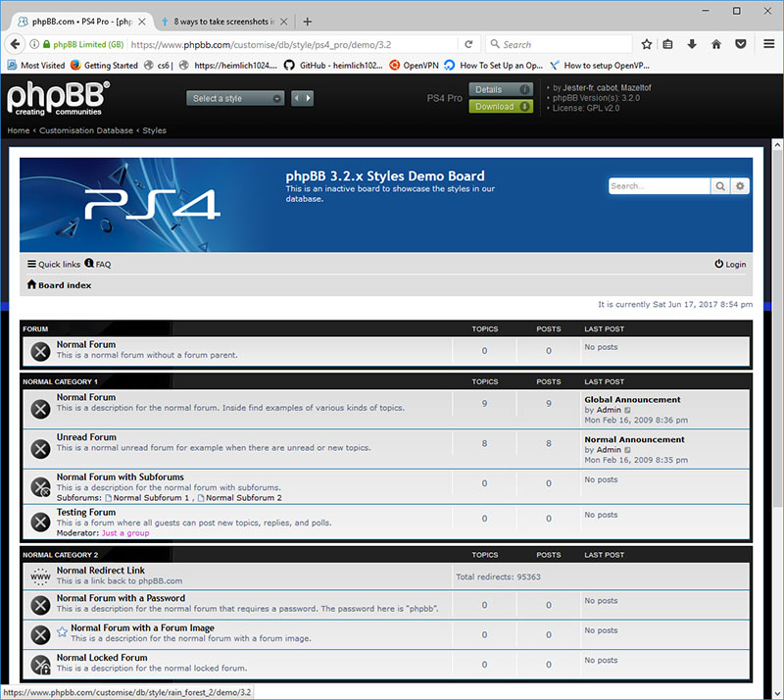Image resolution: width=784 pixels, height=700 pixels.
Task: Open the How To Set Up an Op... bookmark
Action: click(x=494, y=65)
